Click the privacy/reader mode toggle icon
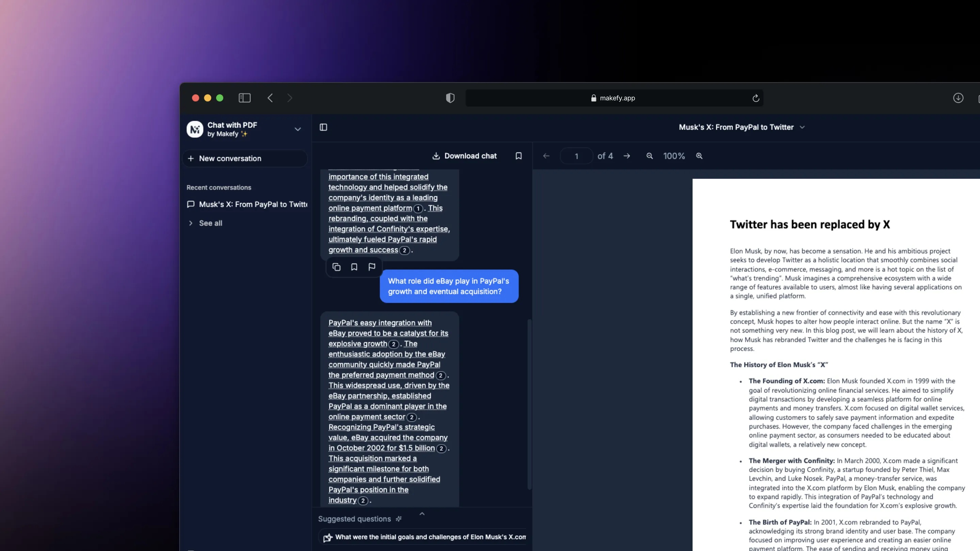The image size is (980, 551). [450, 98]
